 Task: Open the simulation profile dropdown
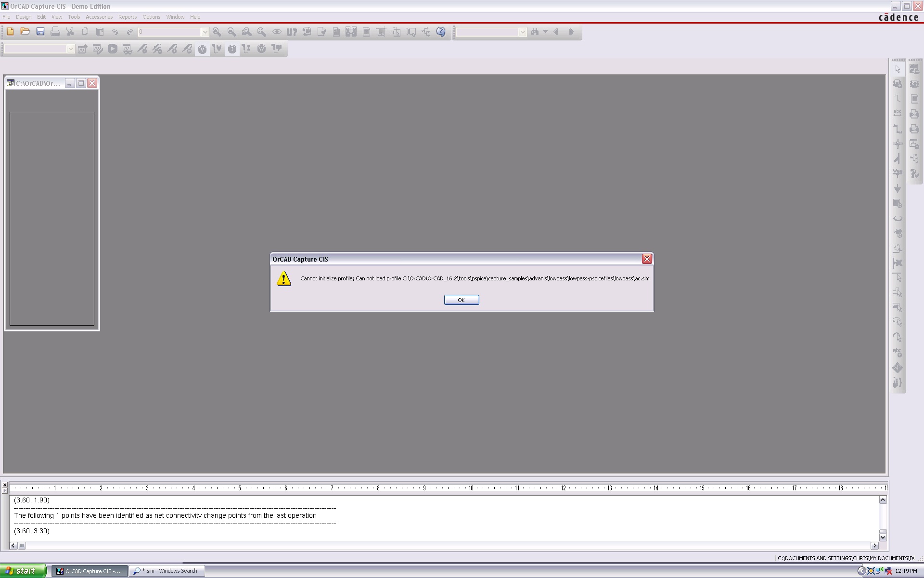tap(70, 49)
